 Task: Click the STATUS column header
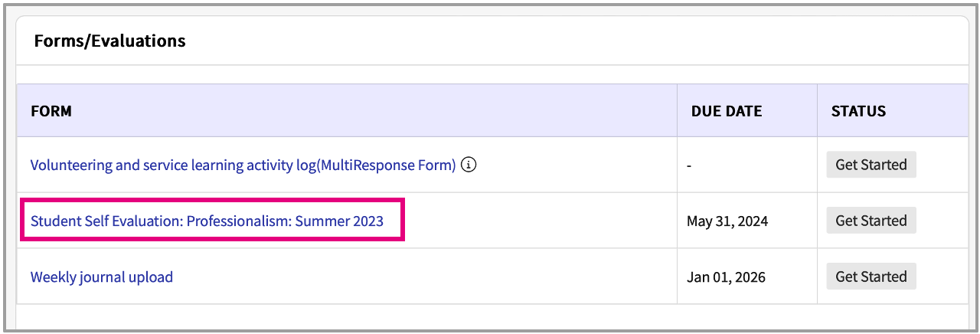pos(858,111)
